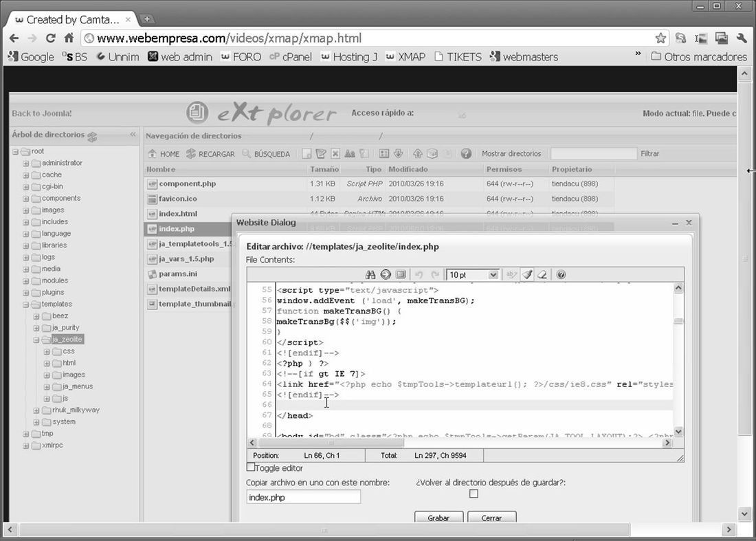
Task: Click the file list view icon in eXtplorer toolbar
Action: [383, 154]
